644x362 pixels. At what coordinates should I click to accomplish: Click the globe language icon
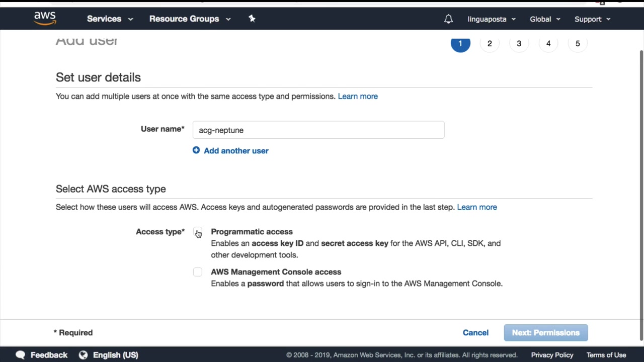pyautogui.click(x=83, y=355)
